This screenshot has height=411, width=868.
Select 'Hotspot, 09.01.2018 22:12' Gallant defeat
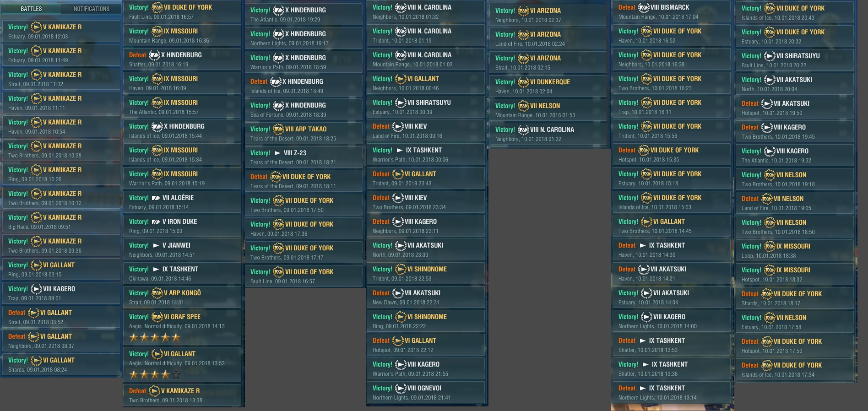tap(425, 345)
